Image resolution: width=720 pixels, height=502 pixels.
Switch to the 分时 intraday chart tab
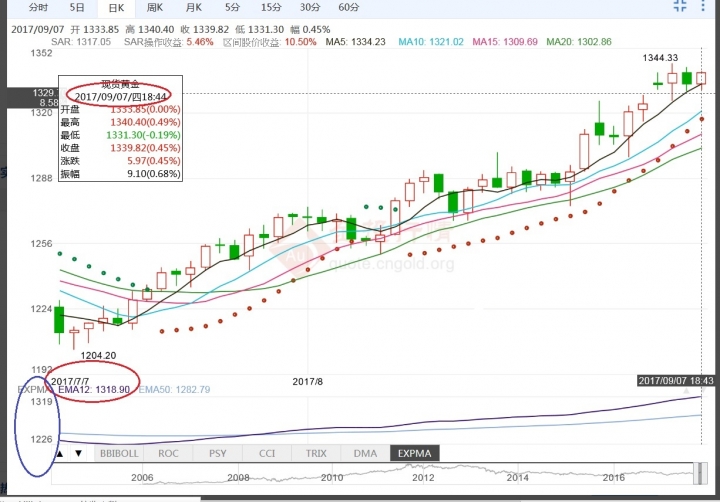(x=37, y=7)
